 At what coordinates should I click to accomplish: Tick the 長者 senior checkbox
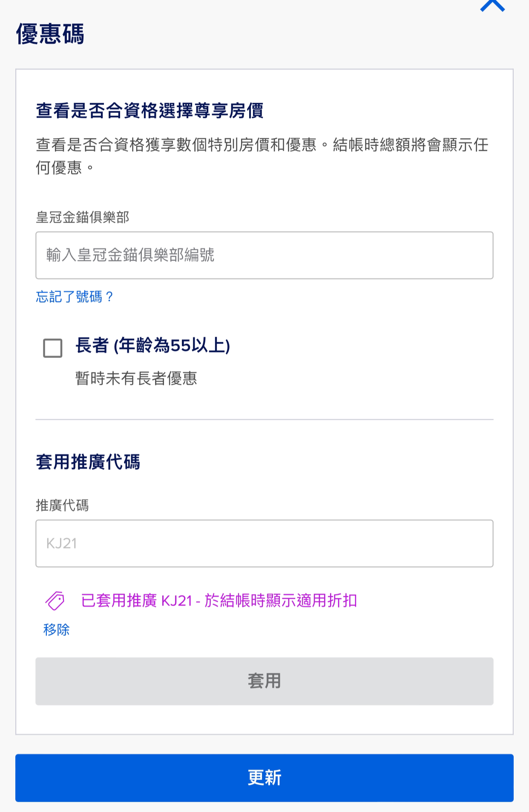(x=53, y=348)
